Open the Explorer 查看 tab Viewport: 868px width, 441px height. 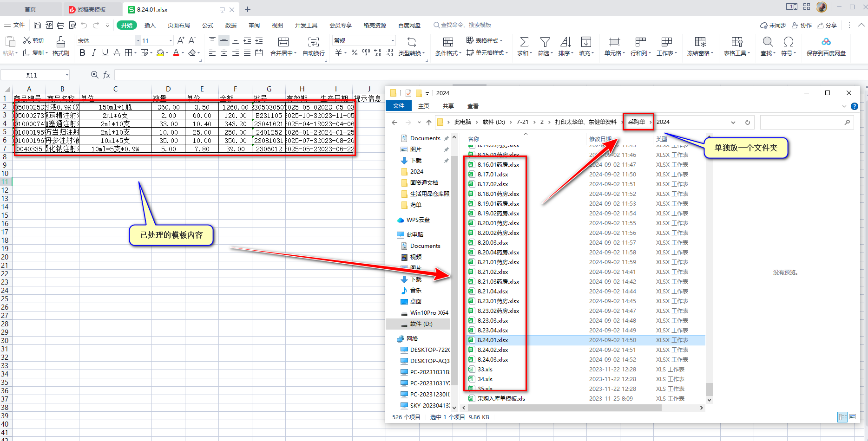tap(473, 106)
